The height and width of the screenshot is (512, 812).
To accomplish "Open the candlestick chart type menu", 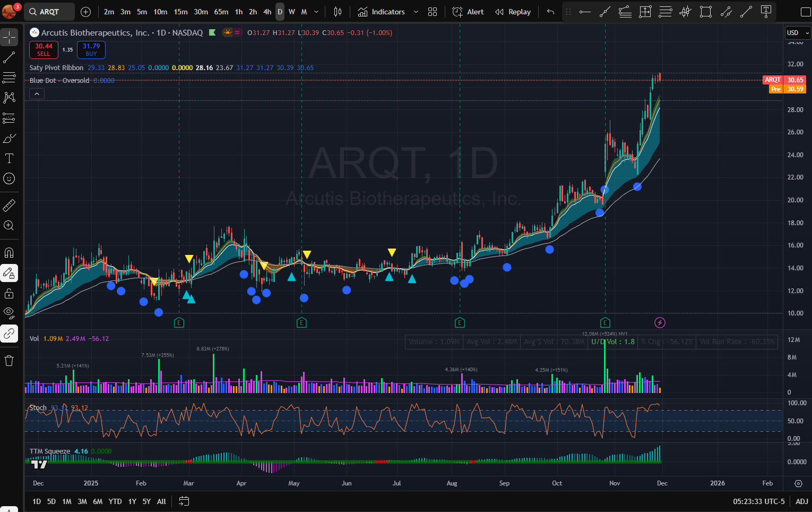I will (x=338, y=12).
